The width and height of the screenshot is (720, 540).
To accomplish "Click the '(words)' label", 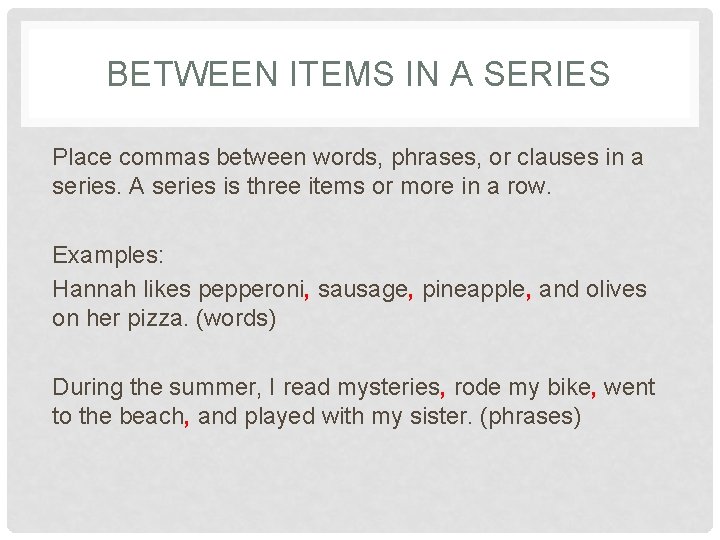I will (x=236, y=318).
